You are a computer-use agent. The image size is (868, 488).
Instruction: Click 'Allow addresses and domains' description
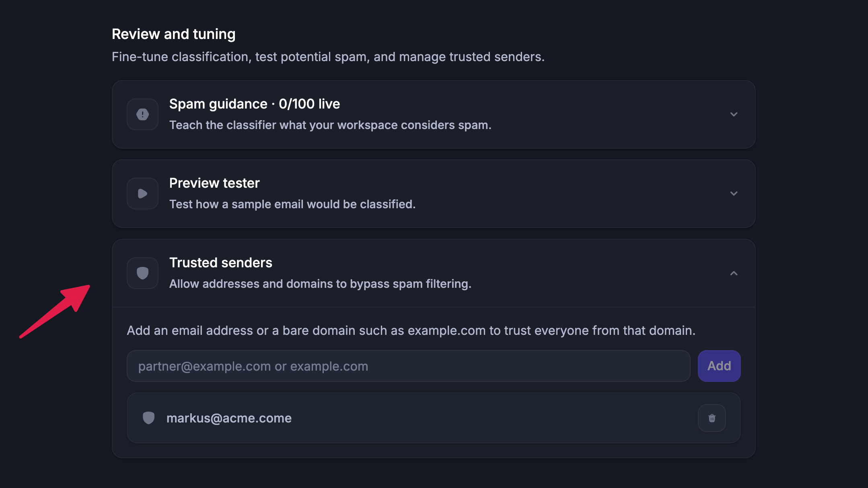click(320, 284)
